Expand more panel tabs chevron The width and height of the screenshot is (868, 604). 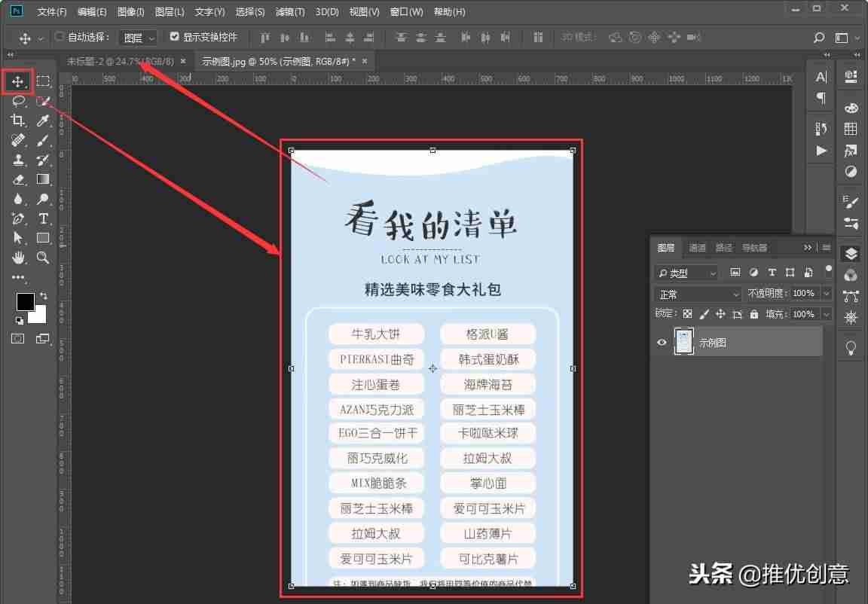click(x=808, y=247)
